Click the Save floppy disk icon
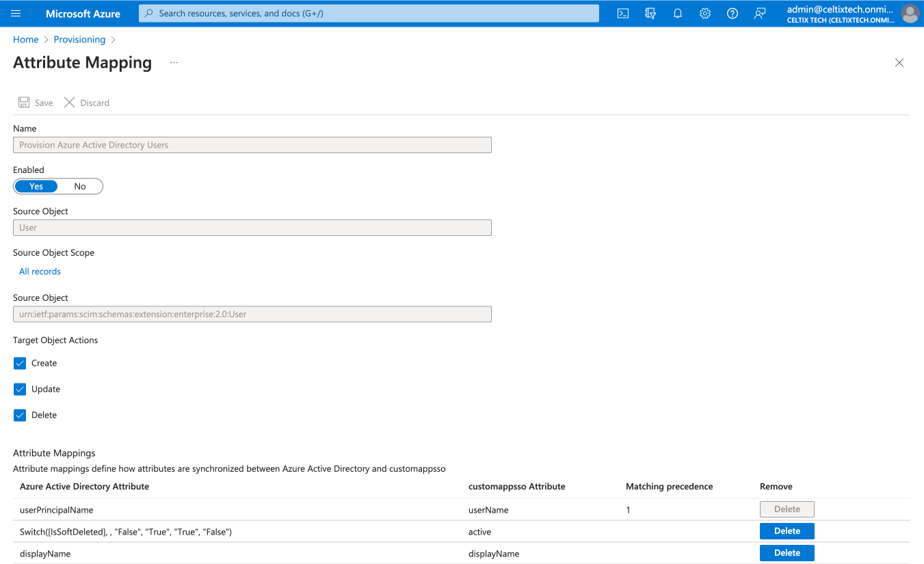The width and height of the screenshot is (924, 564). pyautogui.click(x=24, y=103)
